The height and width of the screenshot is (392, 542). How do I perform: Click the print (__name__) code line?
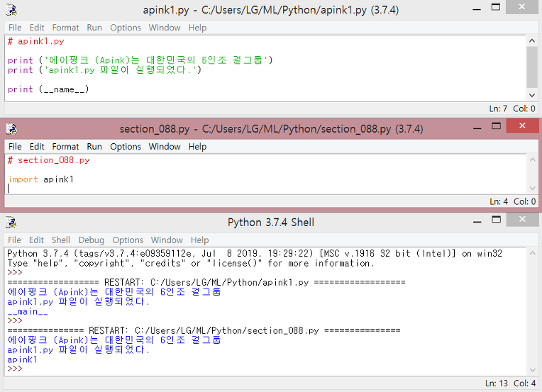(48, 89)
